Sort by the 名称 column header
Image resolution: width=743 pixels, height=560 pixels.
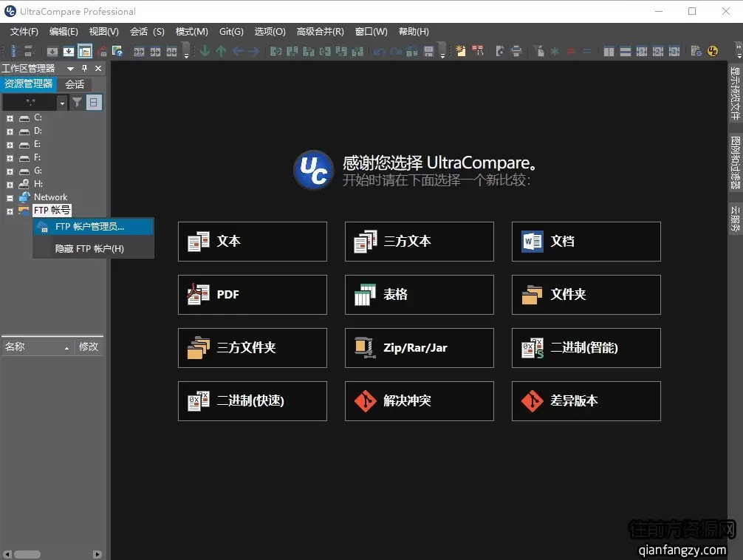[38, 347]
